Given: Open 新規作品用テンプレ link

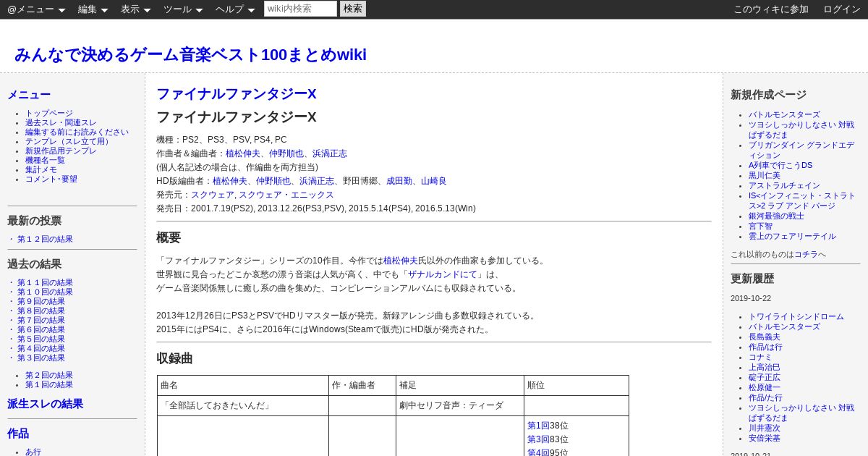Looking at the screenshot, I should pyautogui.click(x=61, y=151).
